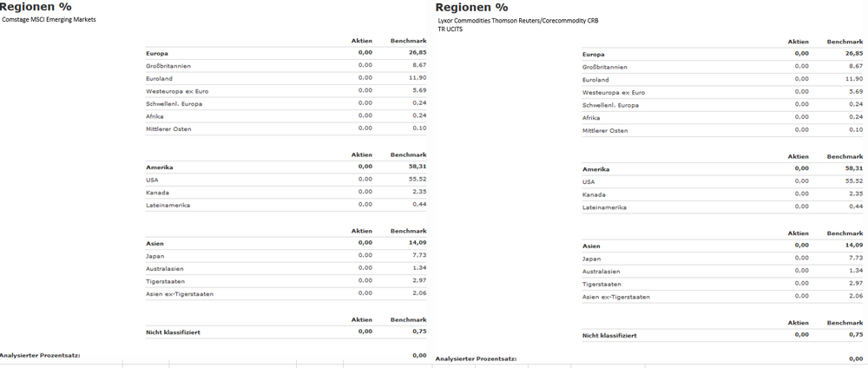This screenshot has width=868, height=368.
Task: Click 'Amerika' row in right panel
Action: pyautogui.click(x=722, y=169)
